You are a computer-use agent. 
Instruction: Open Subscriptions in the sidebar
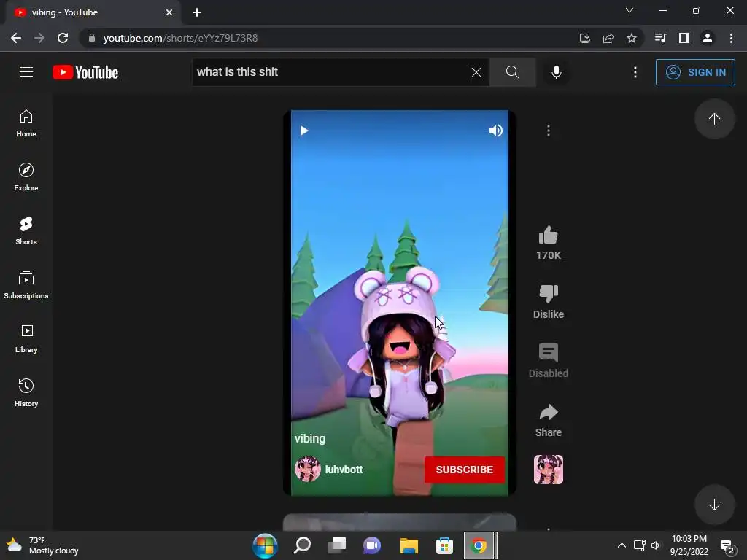pos(26,285)
